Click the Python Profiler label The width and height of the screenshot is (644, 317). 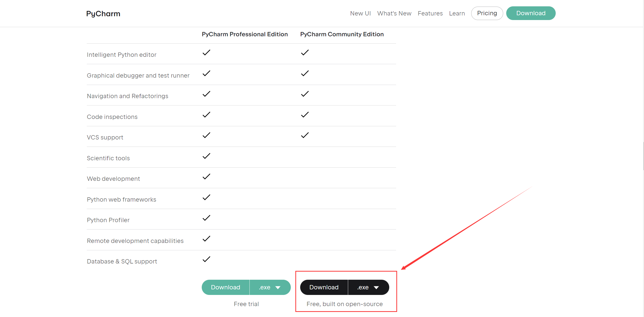108,220
